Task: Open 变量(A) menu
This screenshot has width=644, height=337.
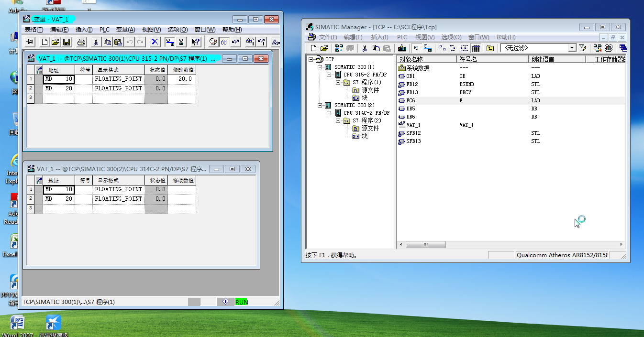Action: coord(126,30)
